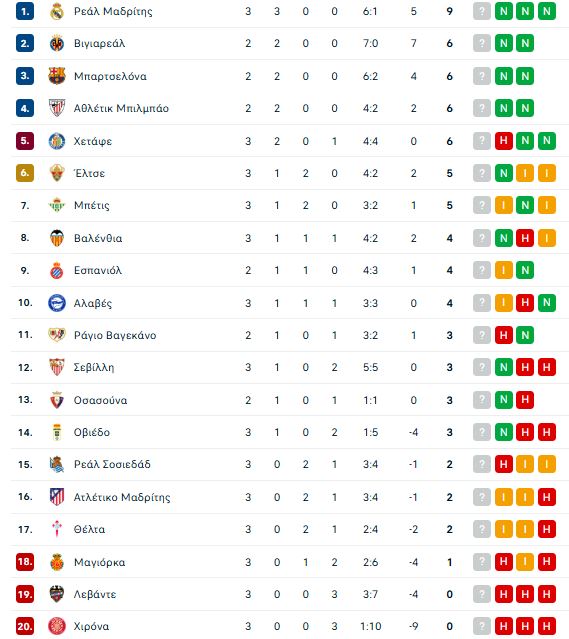Open the Ρεάλ Μαδρίτης team link
Image resolution: width=569 pixels, height=639 pixels.
113,11
